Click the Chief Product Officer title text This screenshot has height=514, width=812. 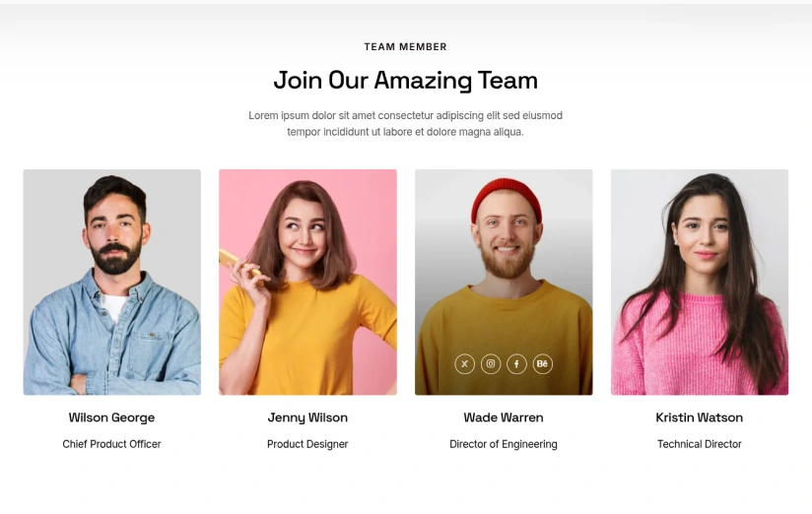click(x=112, y=444)
